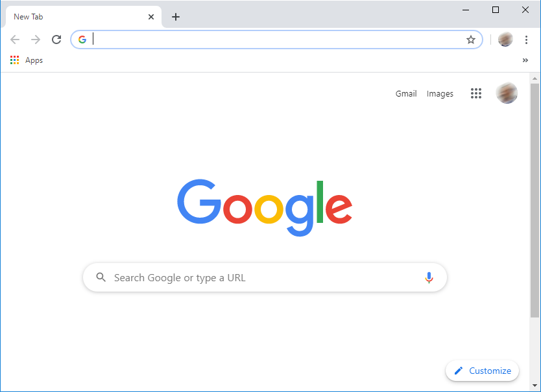Click the profile avatar next to the omnibox
This screenshot has width=541, height=392.
(505, 40)
